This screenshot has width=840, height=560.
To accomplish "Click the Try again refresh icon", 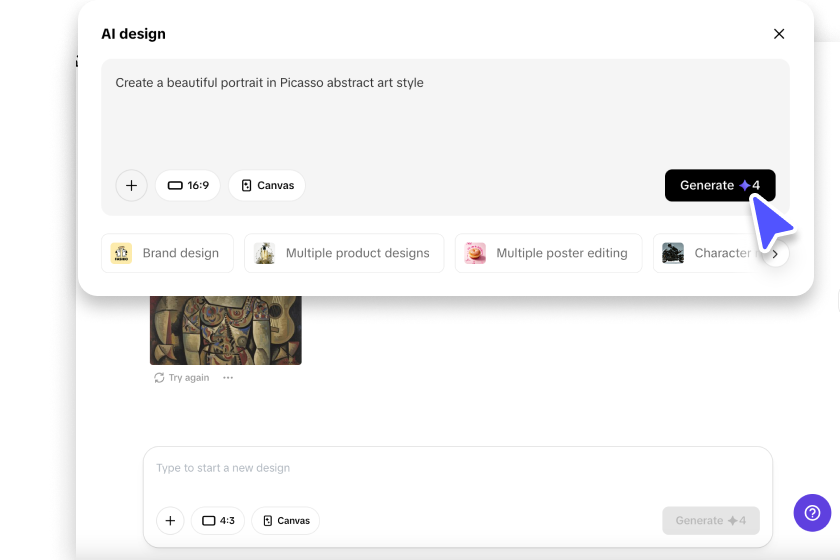I will click(159, 378).
